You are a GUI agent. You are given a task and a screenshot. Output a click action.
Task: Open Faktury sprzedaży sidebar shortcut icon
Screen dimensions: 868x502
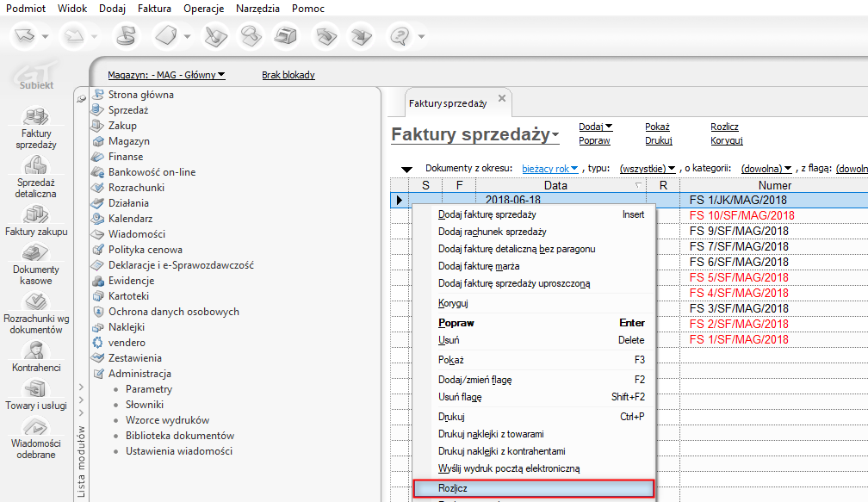click(35, 115)
